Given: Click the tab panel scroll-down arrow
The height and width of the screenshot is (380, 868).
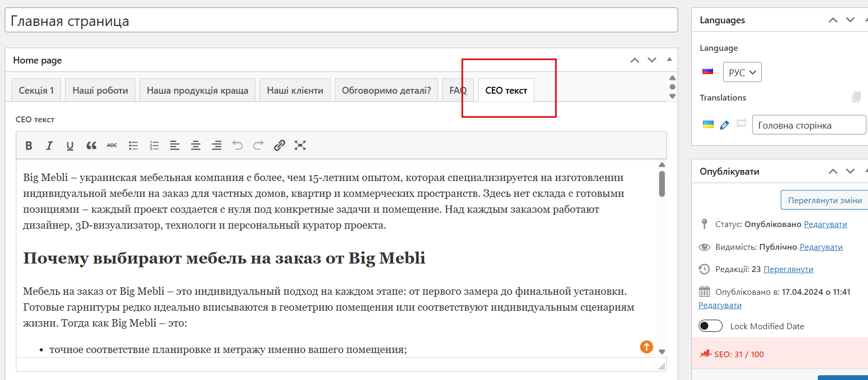Looking at the screenshot, I should pyautogui.click(x=673, y=96).
